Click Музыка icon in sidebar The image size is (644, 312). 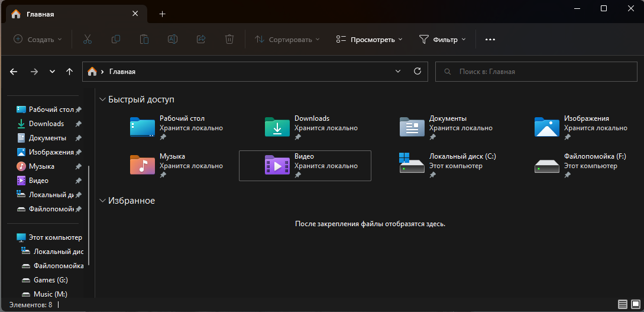pyautogui.click(x=21, y=166)
